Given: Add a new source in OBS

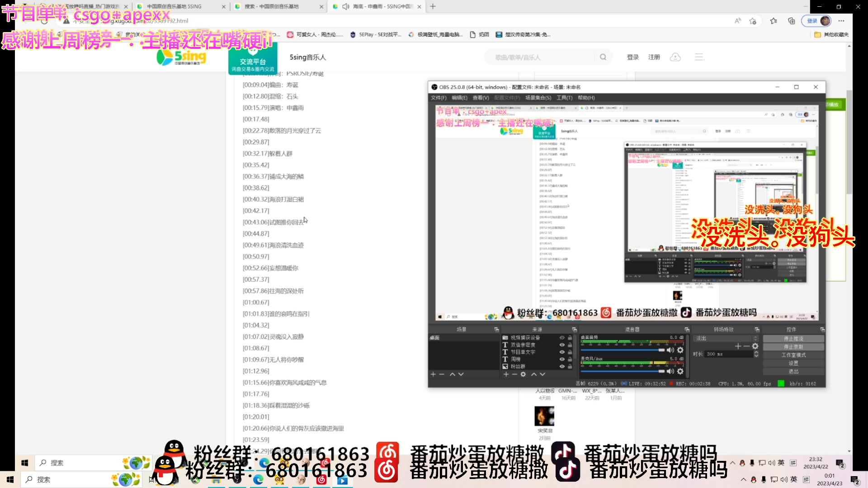Looking at the screenshot, I should (506, 374).
